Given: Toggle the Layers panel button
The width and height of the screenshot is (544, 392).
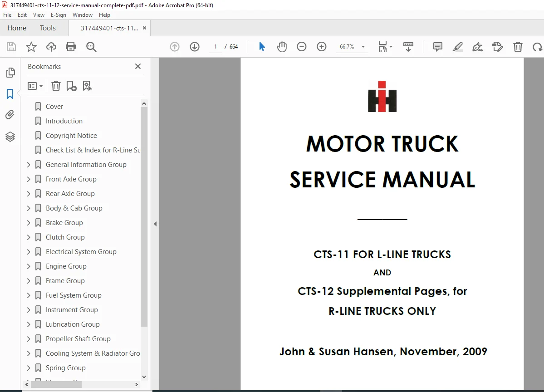Looking at the screenshot, I should point(10,137).
